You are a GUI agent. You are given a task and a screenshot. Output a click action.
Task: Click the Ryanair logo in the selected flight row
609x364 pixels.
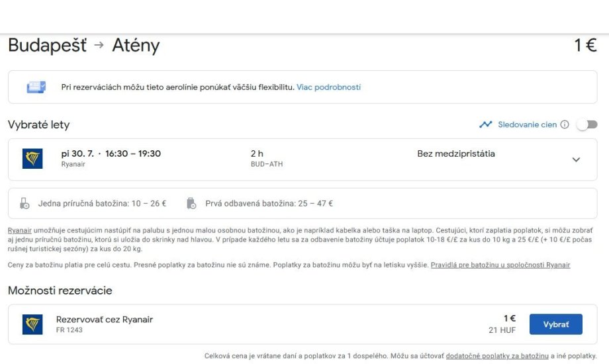[32, 159]
